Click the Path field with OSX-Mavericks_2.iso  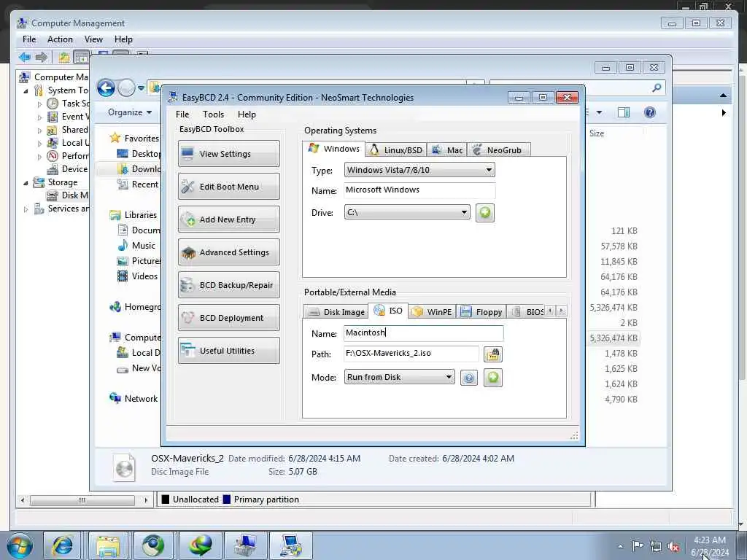(x=411, y=354)
